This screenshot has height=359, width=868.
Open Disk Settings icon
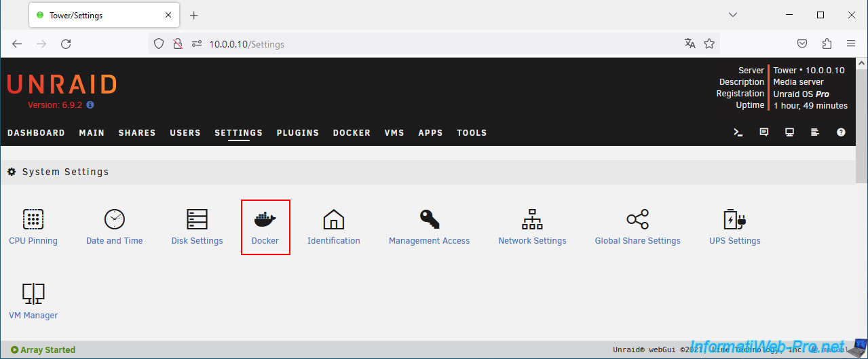coord(197,219)
